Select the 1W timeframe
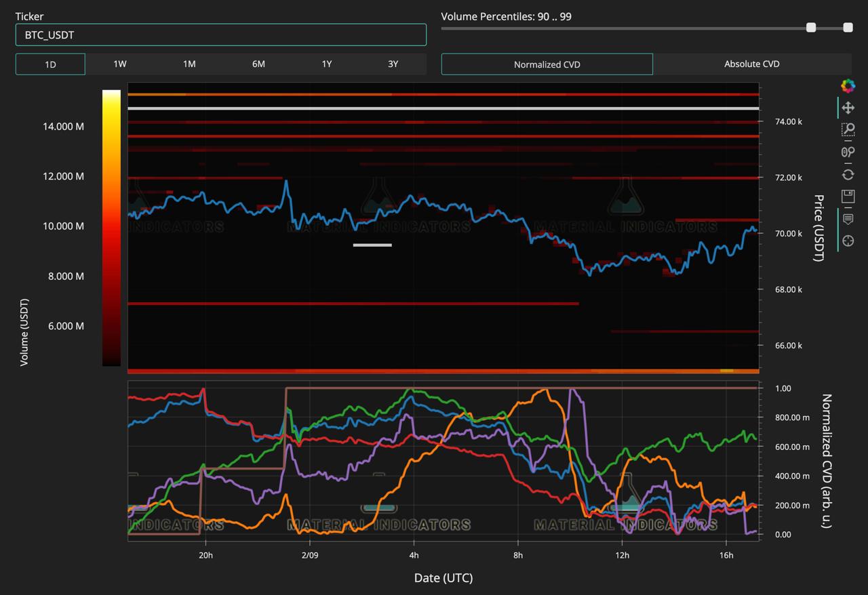 (119, 64)
